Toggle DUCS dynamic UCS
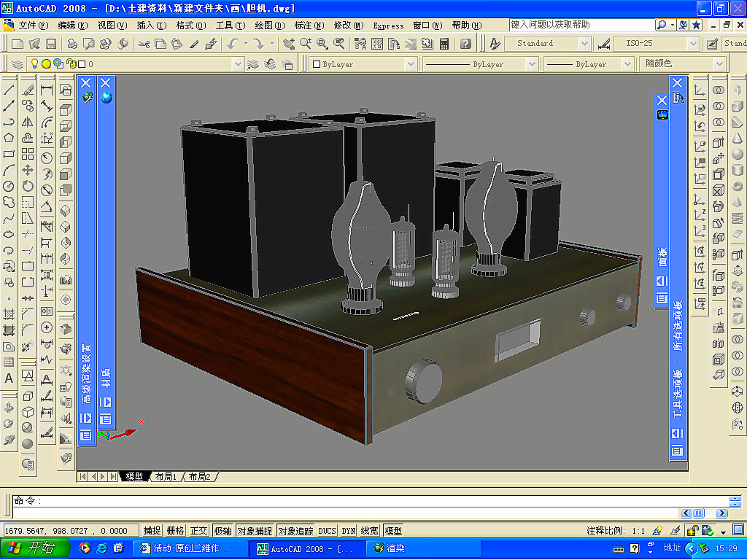The image size is (747, 560). (x=328, y=531)
